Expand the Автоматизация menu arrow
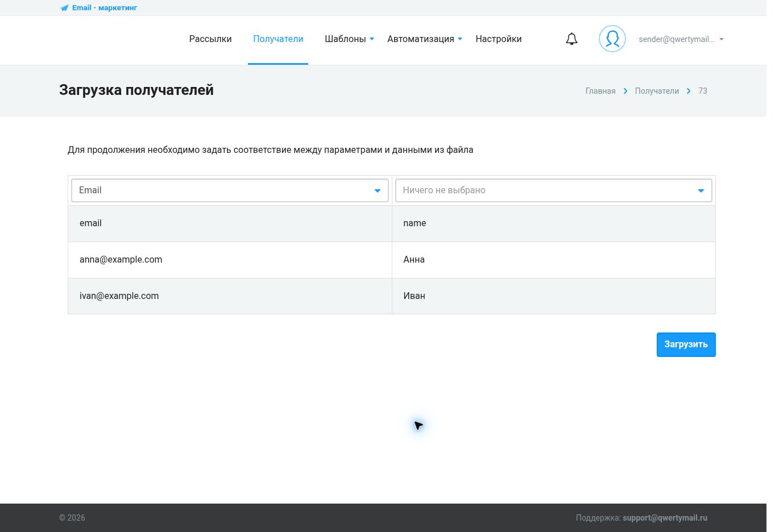The image size is (775, 532). [x=460, y=39]
